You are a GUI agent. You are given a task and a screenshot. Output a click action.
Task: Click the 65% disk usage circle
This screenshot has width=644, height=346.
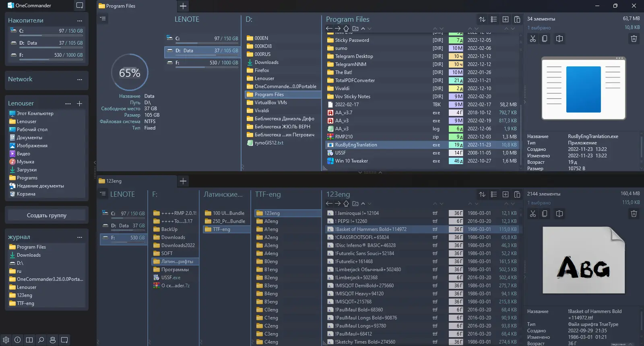click(130, 73)
